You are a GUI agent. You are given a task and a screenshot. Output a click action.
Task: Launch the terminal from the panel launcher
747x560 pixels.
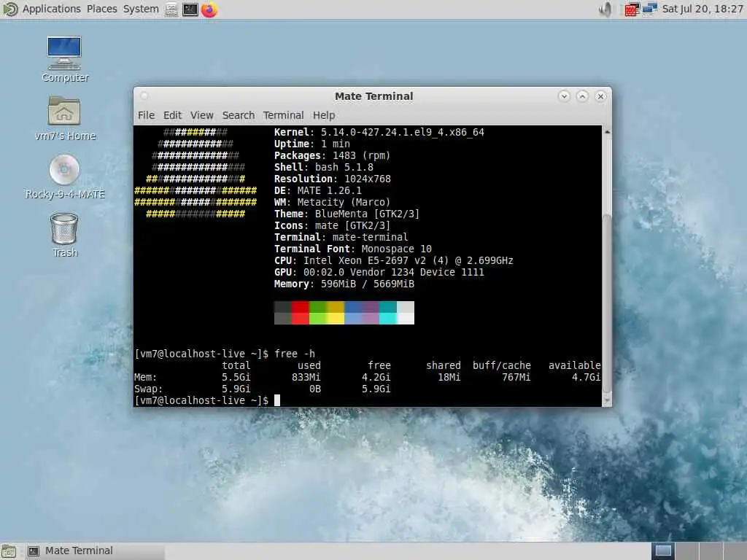click(190, 9)
